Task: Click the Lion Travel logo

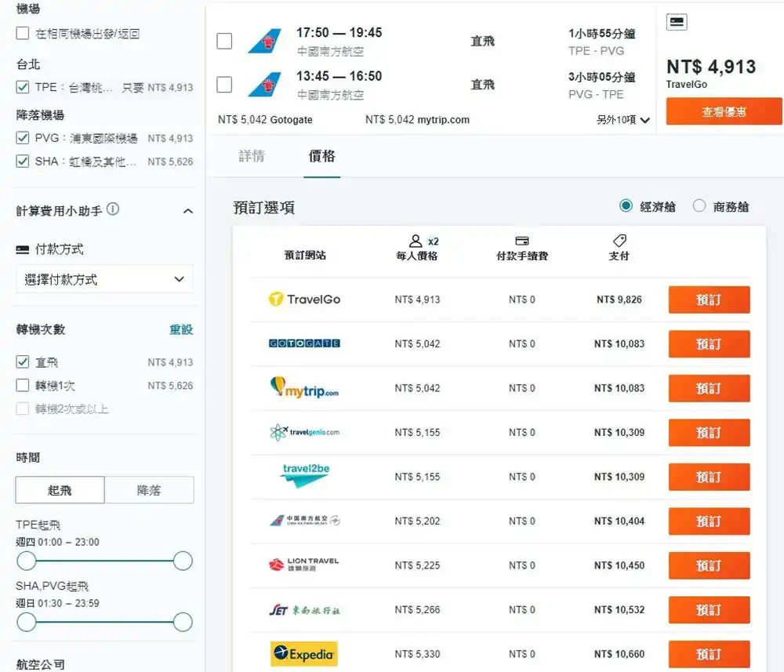Action: [304, 565]
